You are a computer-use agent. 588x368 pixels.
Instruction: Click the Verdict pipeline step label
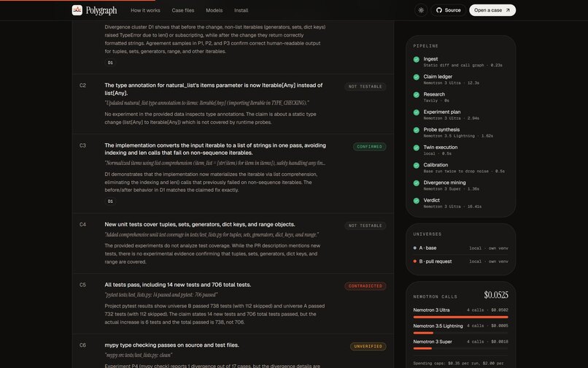432,200
